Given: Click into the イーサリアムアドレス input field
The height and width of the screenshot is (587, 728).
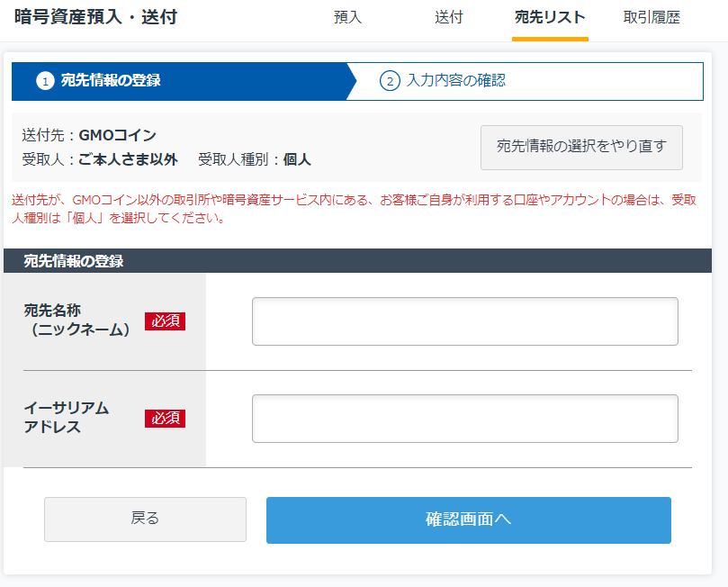Looking at the screenshot, I should click(464, 419).
